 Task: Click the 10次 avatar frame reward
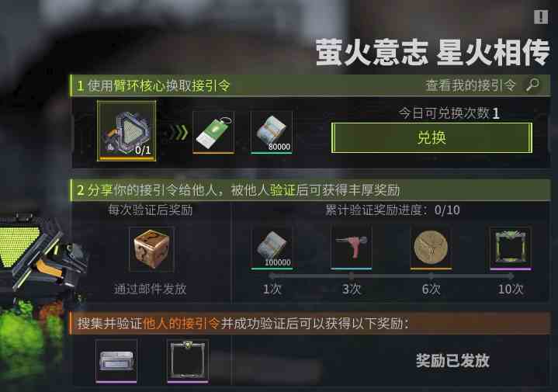point(511,248)
